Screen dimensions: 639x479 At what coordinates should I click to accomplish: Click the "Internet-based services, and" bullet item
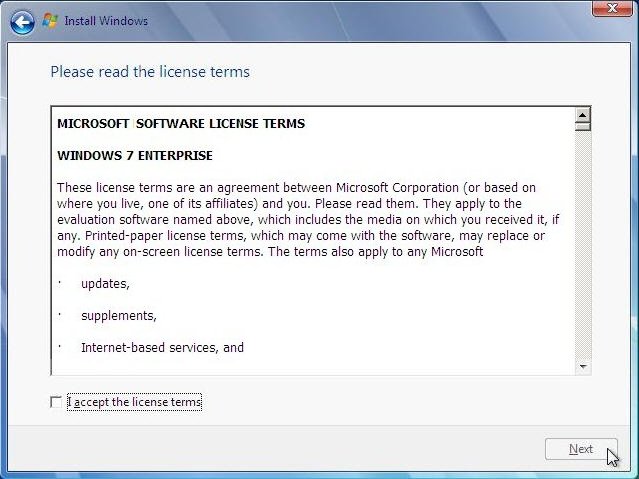coord(162,348)
